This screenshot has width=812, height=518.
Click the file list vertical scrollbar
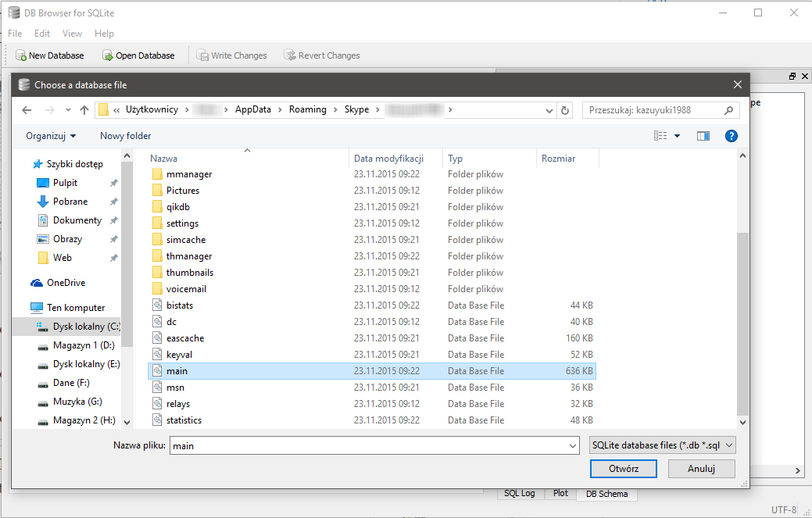coord(742,323)
